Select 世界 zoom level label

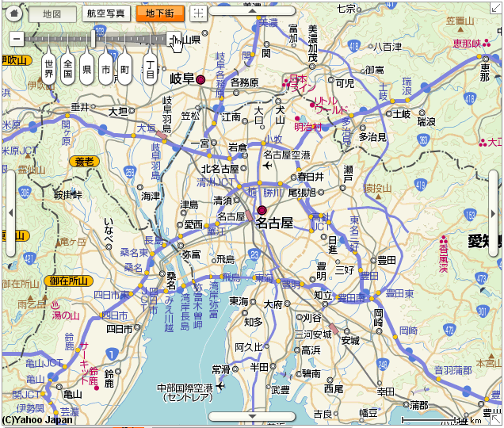pyautogui.click(x=49, y=69)
